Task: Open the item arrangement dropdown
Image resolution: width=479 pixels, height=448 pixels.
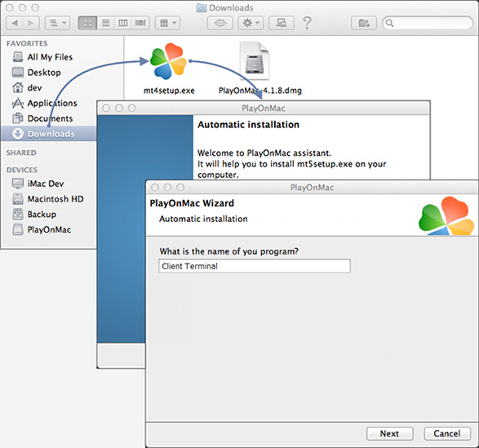Action: tap(167, 23)
